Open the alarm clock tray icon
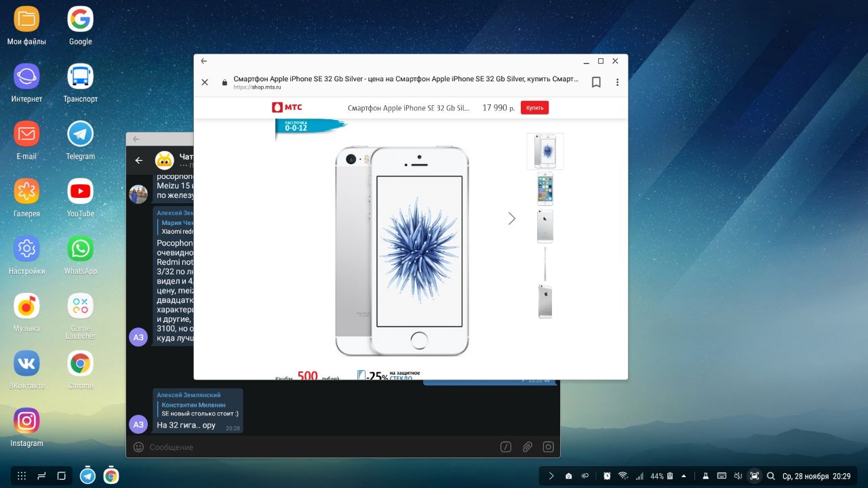868x488 pixels. (x=607, y=476)
